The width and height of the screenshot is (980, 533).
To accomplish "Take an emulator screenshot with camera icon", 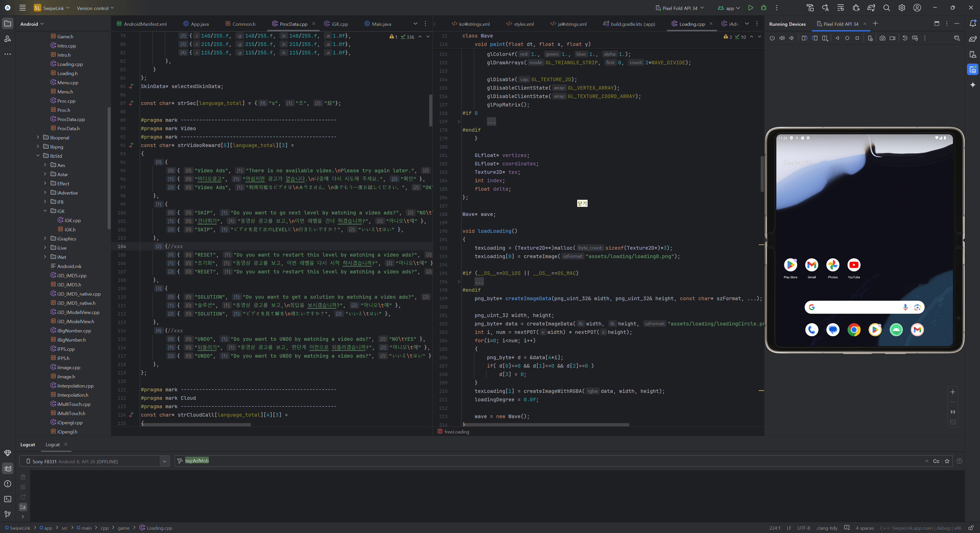I will pos(882,38).
